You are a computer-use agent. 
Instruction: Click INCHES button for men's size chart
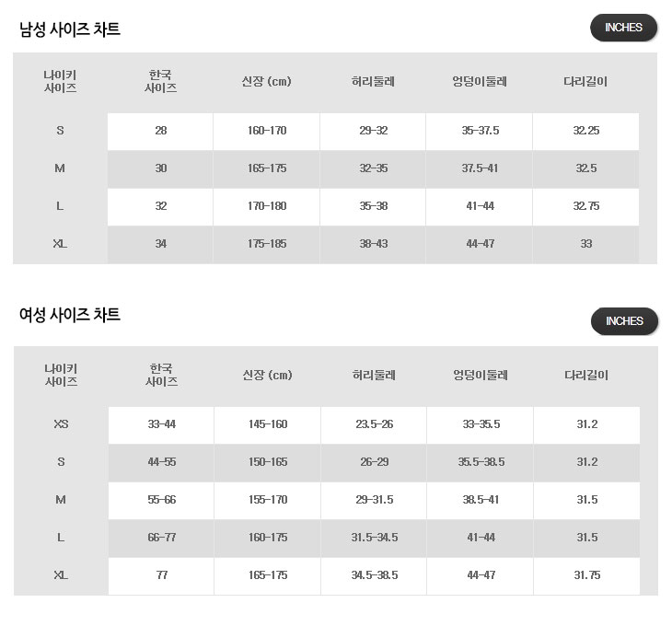[x=623, y=28]
